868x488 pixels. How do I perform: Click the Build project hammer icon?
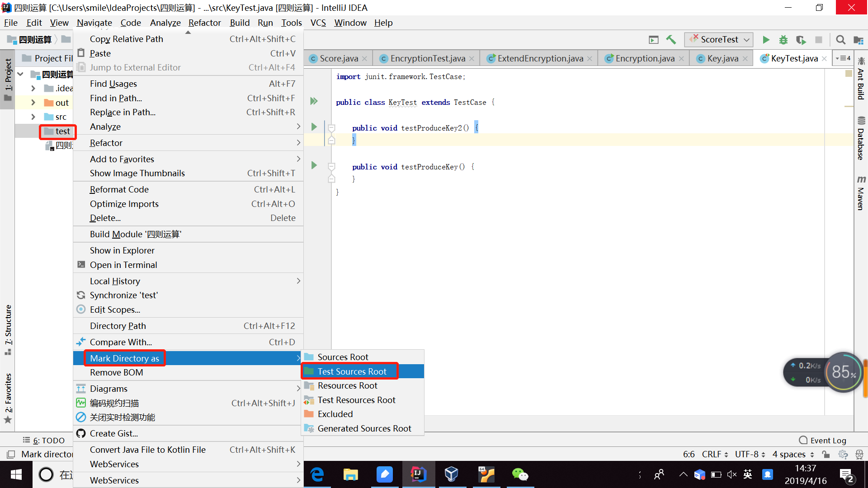click(x=671, y=40)
